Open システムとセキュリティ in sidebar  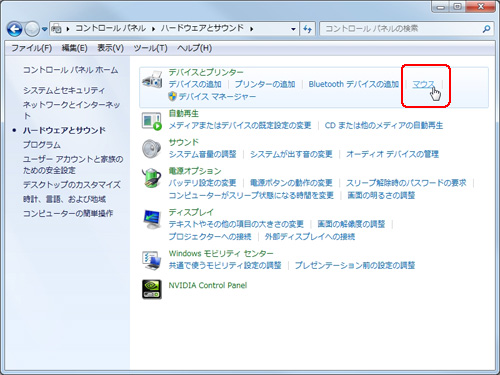click(x=64, y=90)
